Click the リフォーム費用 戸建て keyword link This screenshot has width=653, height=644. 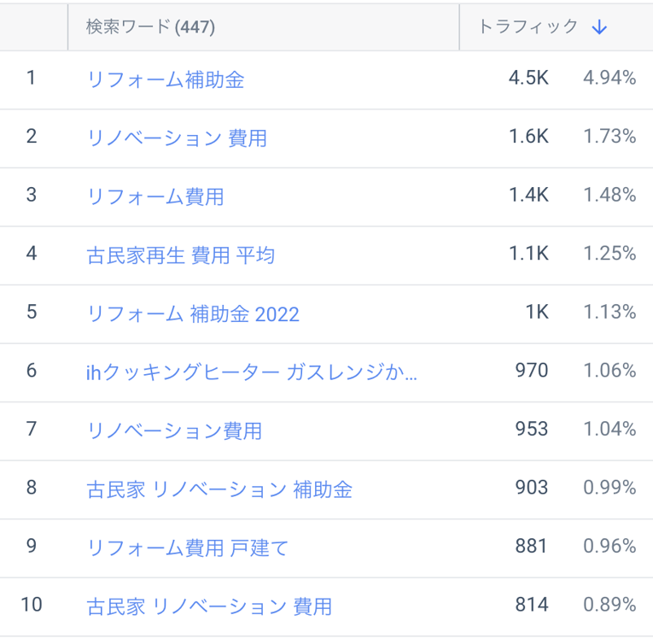pyautogui.click(x=188, y=547)
